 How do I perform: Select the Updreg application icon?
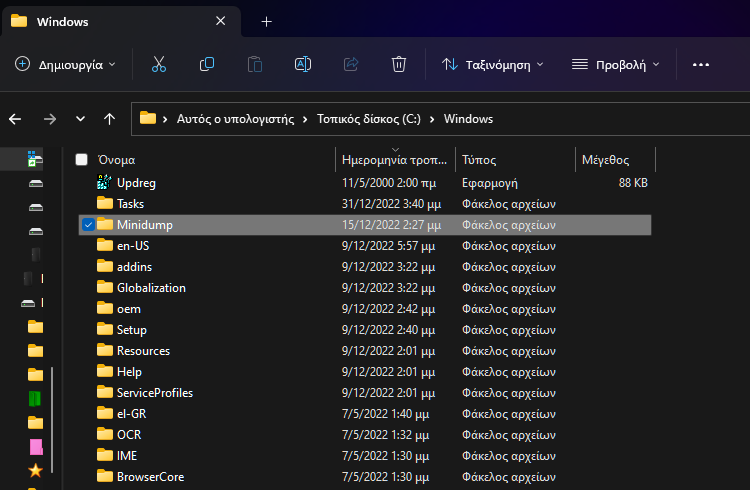pyautogui.click(x=104, y=182)
